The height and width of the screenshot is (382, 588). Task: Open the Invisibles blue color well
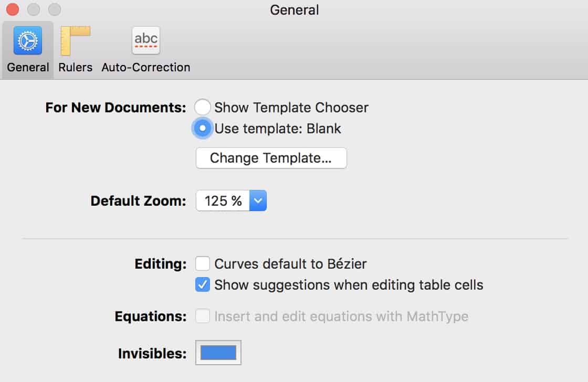pyautogui.click(x=218, y=353)
